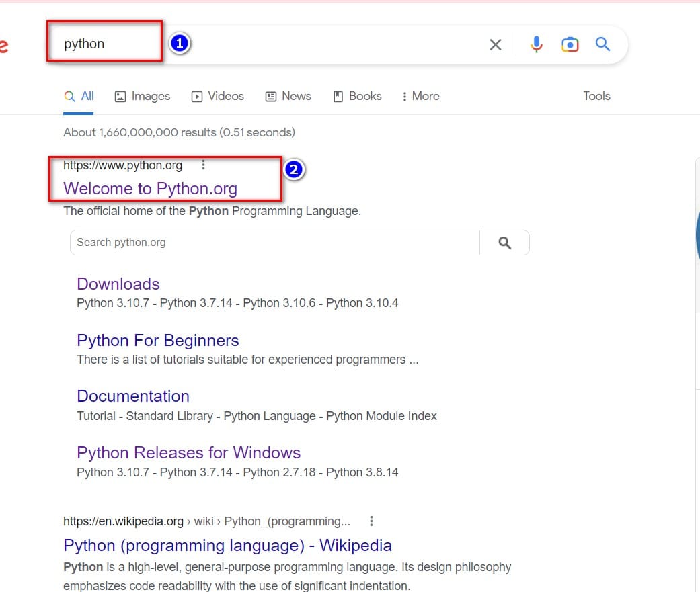Screen dimensions: 700x592
Task: Switch to the Images tab
Action: 143,96
